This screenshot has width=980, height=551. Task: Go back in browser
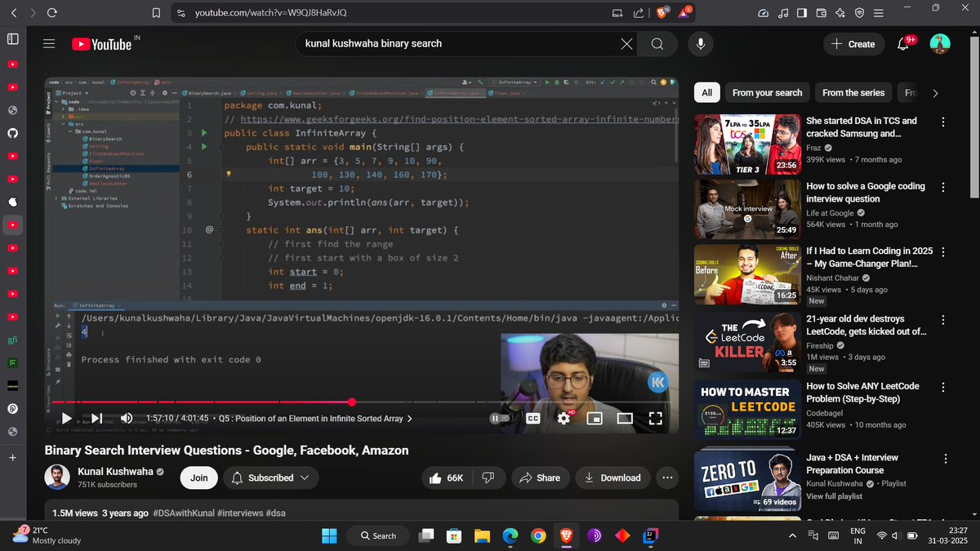coord(13,13)
